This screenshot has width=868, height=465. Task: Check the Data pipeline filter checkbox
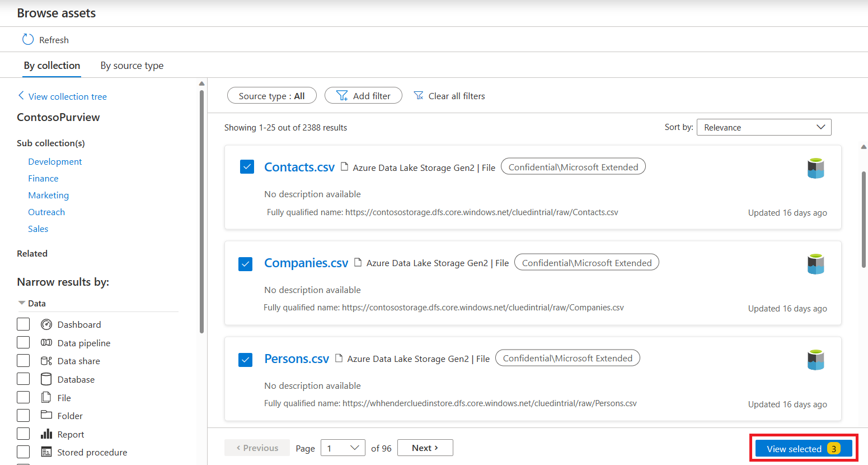(x=24, y=342)
